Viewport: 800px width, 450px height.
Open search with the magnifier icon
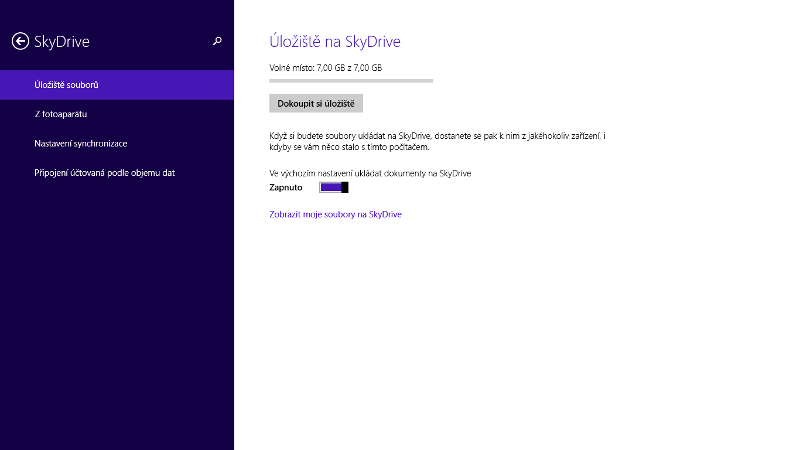[x=218, y=41]
